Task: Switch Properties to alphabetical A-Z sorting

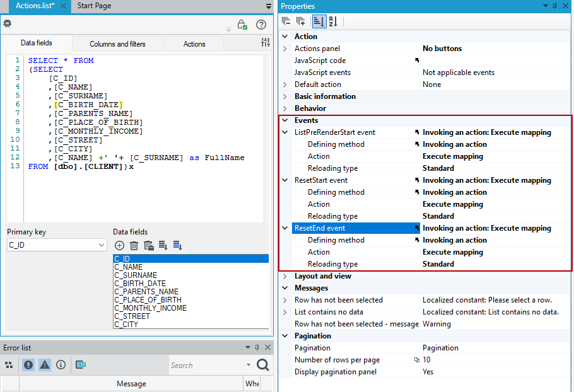Action: tap(333, 21)
